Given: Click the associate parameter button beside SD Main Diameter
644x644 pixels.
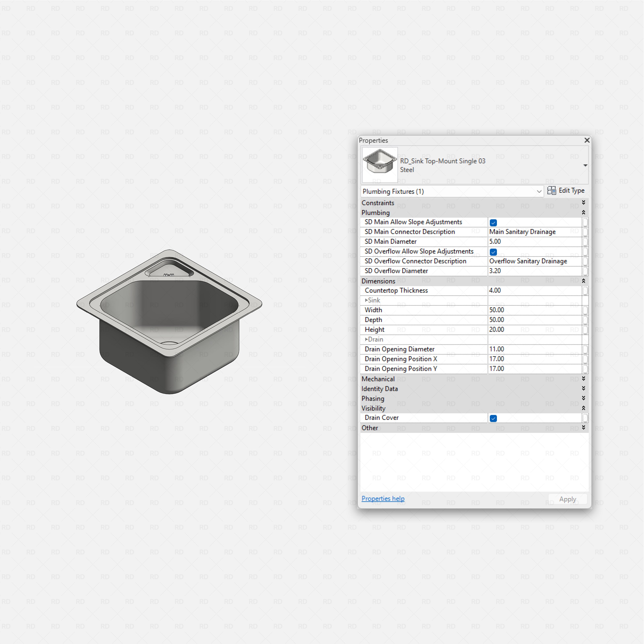Looking at the screenshot, I should point(586,241).
